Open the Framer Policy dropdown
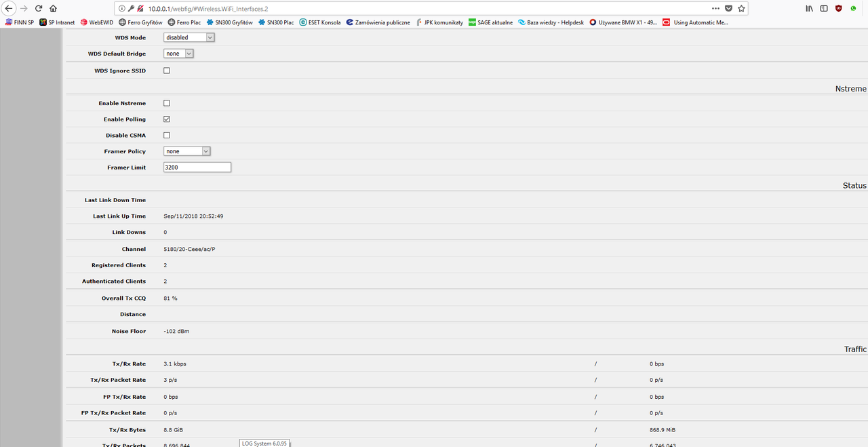This screenshot has width=868, height=447. pos(187,151)
